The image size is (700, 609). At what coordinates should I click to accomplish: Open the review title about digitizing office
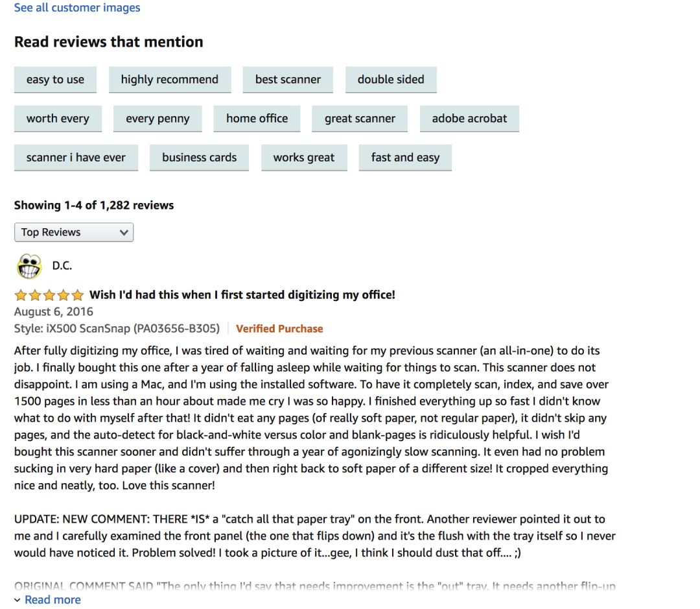pyautogui.click(x=242, y=295)
